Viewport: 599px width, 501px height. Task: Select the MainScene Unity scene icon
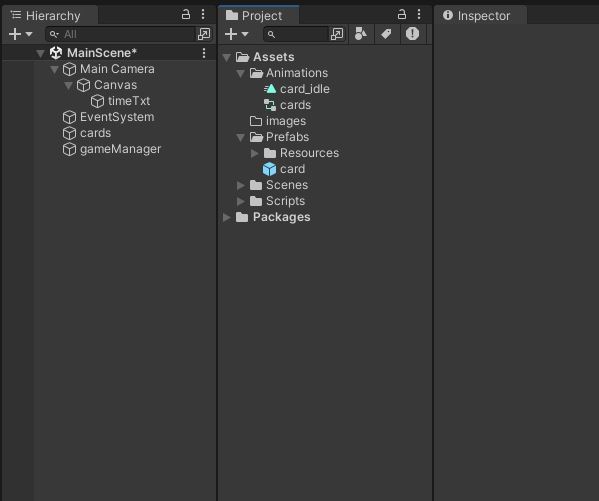[x=56, y=53]
